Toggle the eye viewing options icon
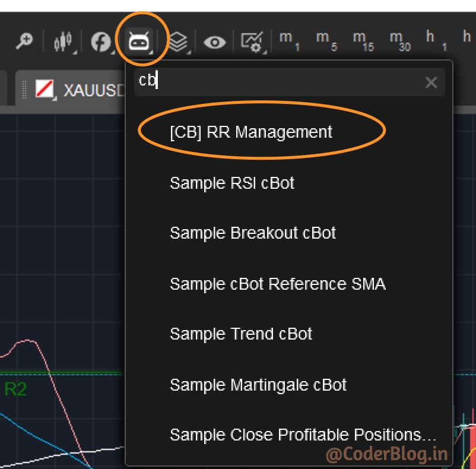The width and height of the screenshot is (476, 469). click(x=215, y=42)
